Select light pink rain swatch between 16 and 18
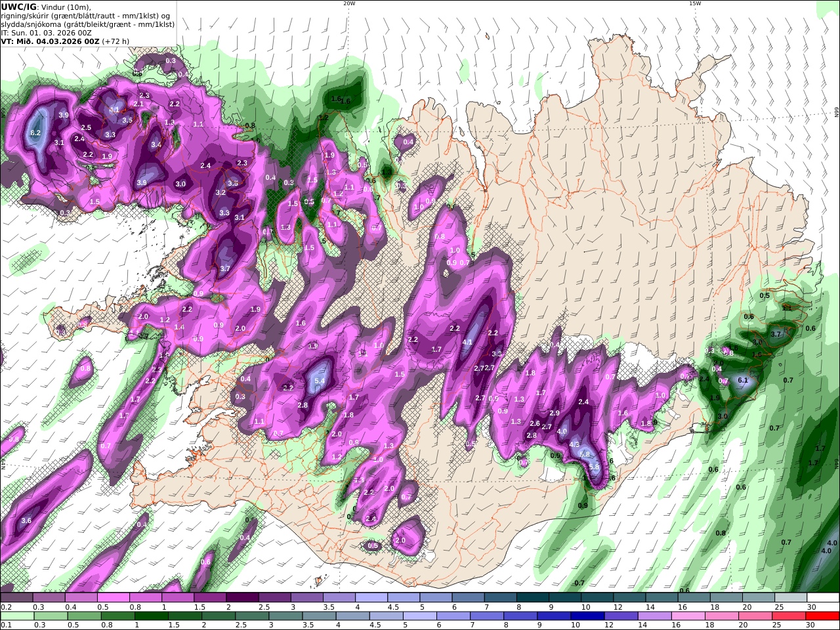Viewport: 840px width, 630px height. [x=687, y=616]
